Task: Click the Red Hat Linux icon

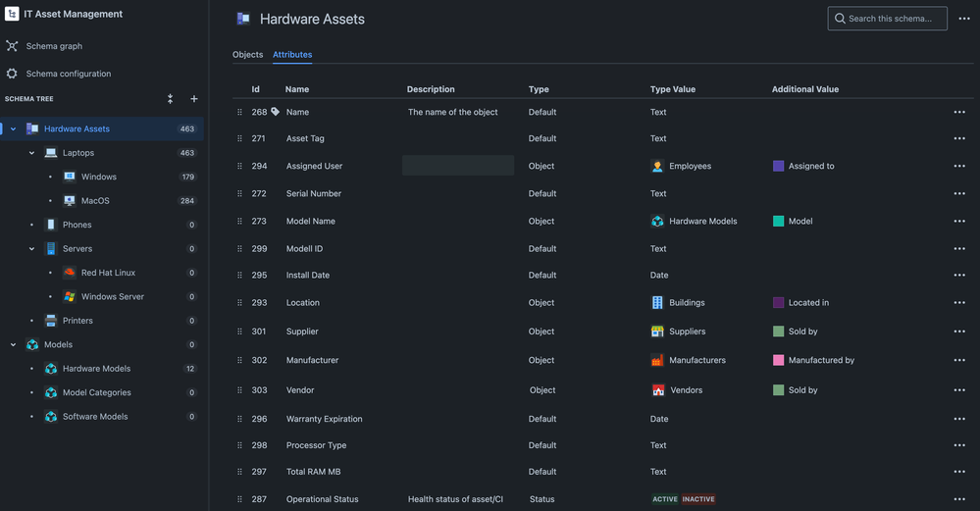Action: 70,273
